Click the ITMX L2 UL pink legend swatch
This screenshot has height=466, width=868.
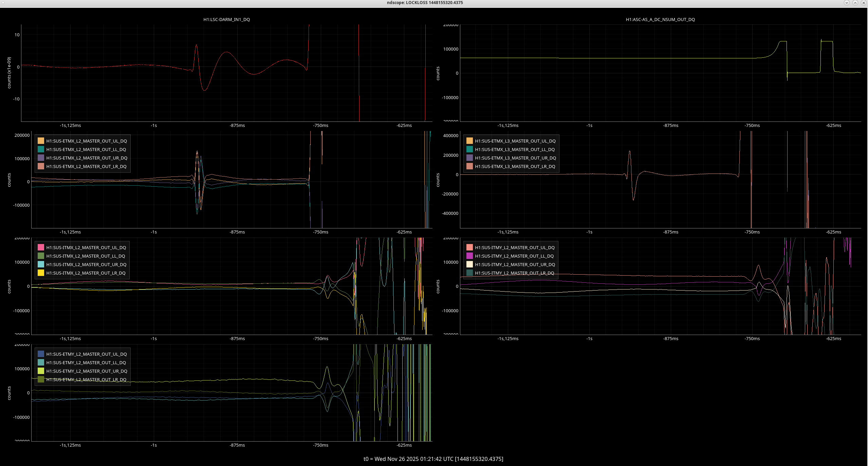(x=41, y=247)
